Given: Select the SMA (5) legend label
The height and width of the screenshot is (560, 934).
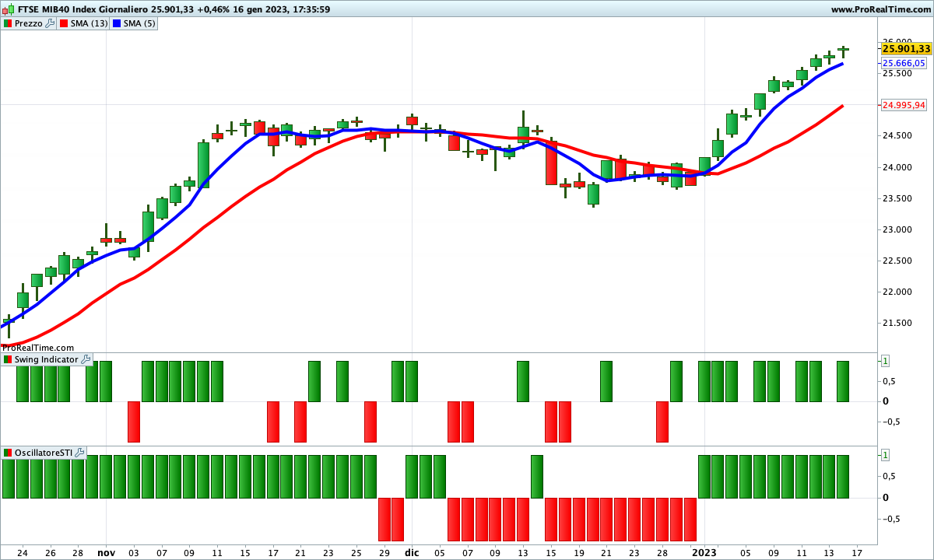Looking at the screenshot, I should 140,23.
